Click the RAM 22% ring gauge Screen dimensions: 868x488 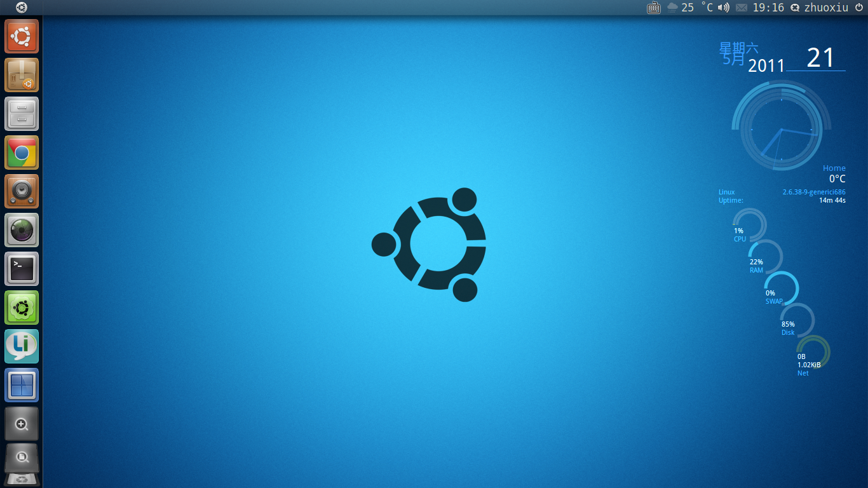click(x=765, y=256)
